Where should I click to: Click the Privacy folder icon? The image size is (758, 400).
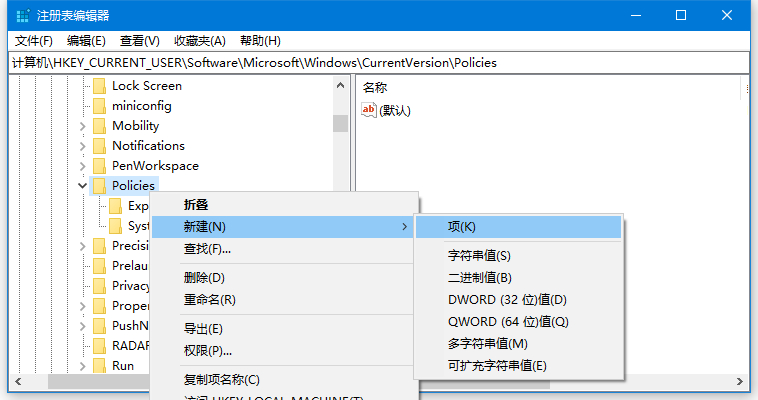click(100, 286)
